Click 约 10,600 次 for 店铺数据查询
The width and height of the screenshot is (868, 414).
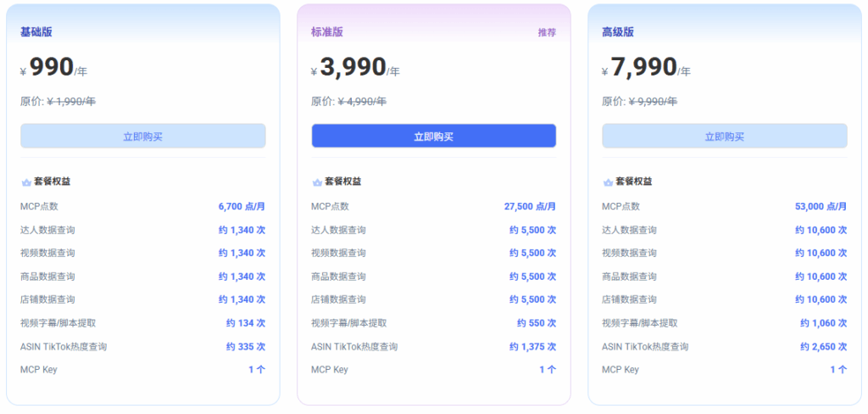pyautogui.click(x=821, y=299)
